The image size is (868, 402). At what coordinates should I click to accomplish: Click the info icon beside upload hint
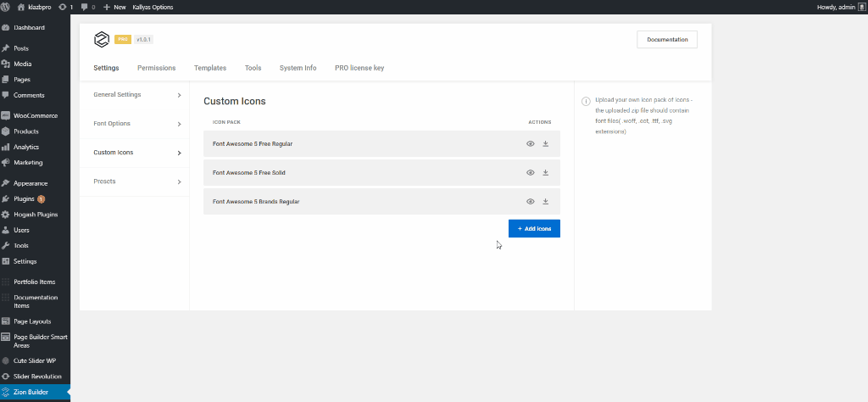(586, 102)
